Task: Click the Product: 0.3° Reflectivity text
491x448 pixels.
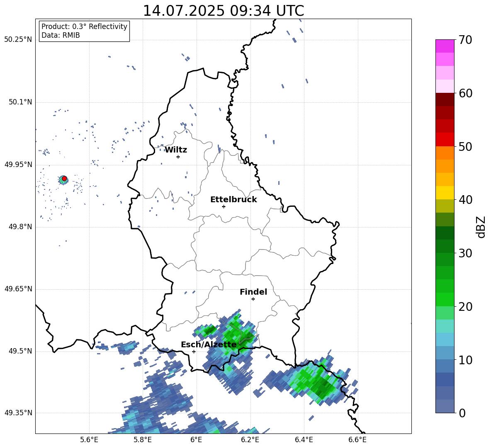Action: click(x=84, y=26)
